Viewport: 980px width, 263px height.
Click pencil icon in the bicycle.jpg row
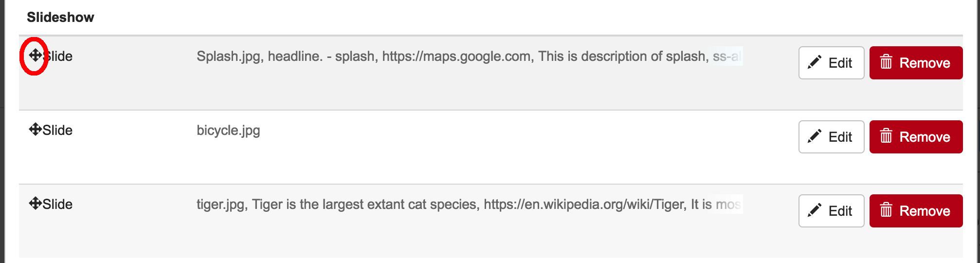815,136
